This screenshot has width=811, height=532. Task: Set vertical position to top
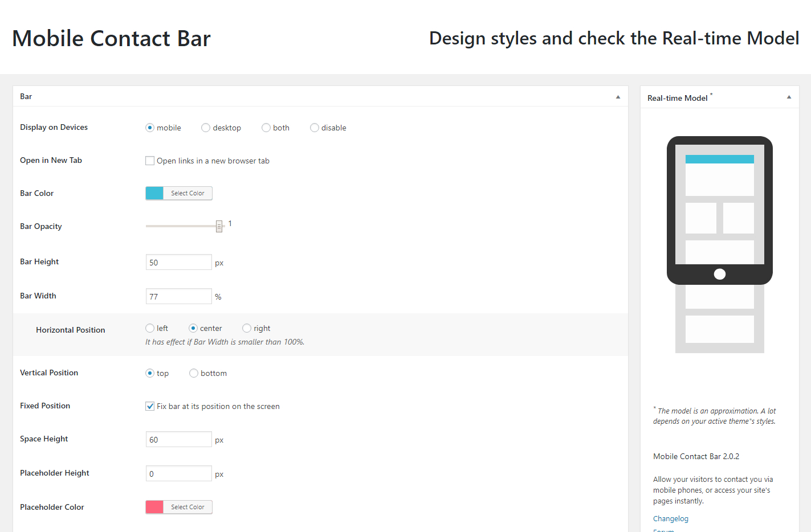pos(150,373)
